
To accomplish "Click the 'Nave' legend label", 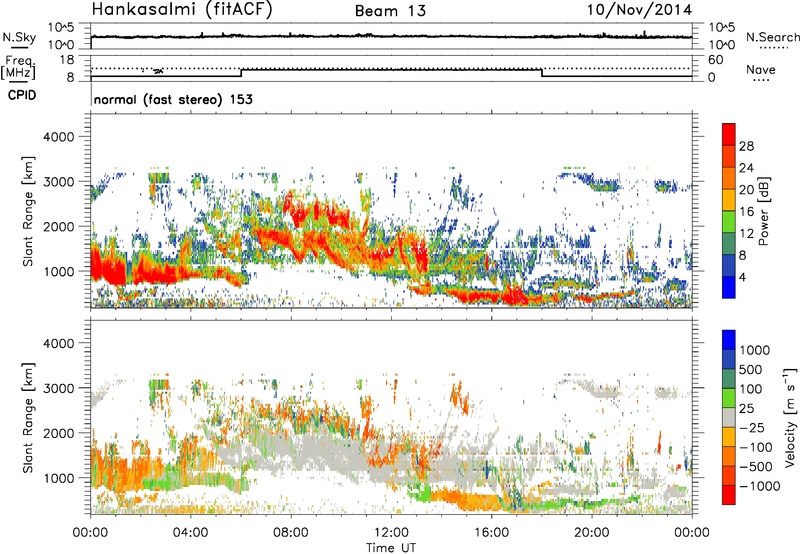I will pos(761,70).
